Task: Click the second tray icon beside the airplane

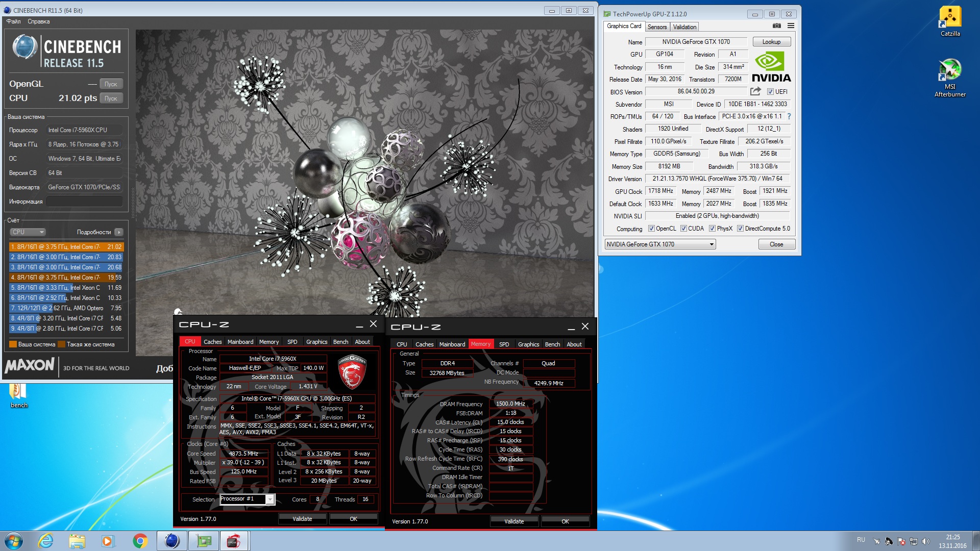Action: pyautogui.click(x=889, y=541)
